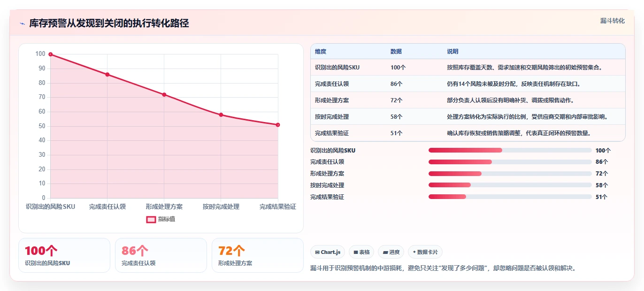The height and width of the screenshot is (291, 644).
Task: Click the x-axis label 完成结果验证
Action: click(278, 207)
